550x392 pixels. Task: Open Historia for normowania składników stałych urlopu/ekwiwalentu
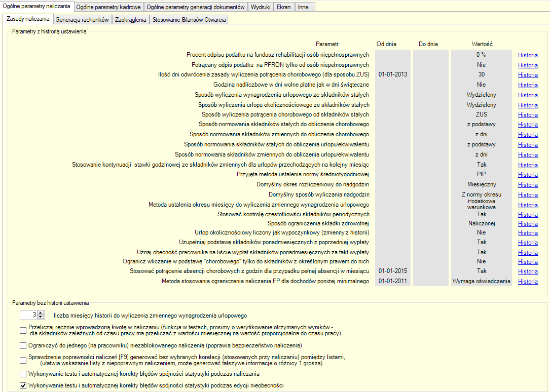528,145
